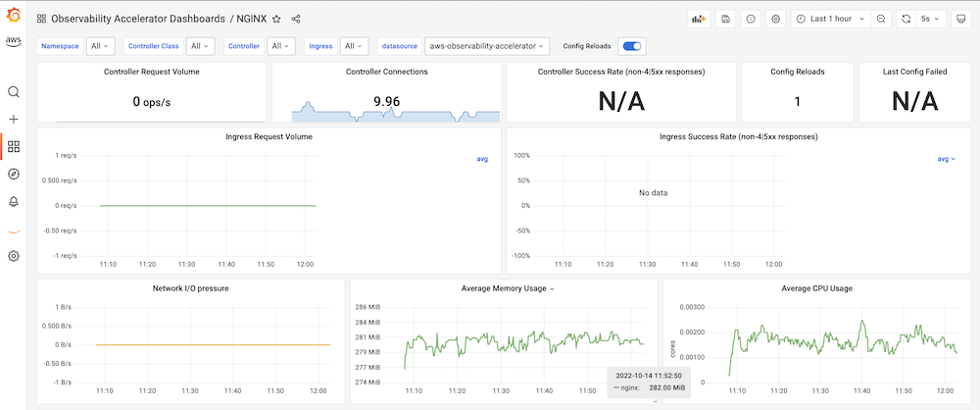Click the avg legend sort in Ingress Success Rate
This screenshot has height=410, width=980.
click(x=947, y=159)
